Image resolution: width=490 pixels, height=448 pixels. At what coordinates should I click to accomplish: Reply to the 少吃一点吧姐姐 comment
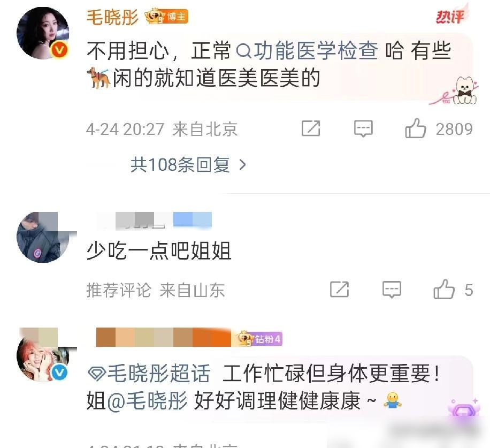[392, 289]
